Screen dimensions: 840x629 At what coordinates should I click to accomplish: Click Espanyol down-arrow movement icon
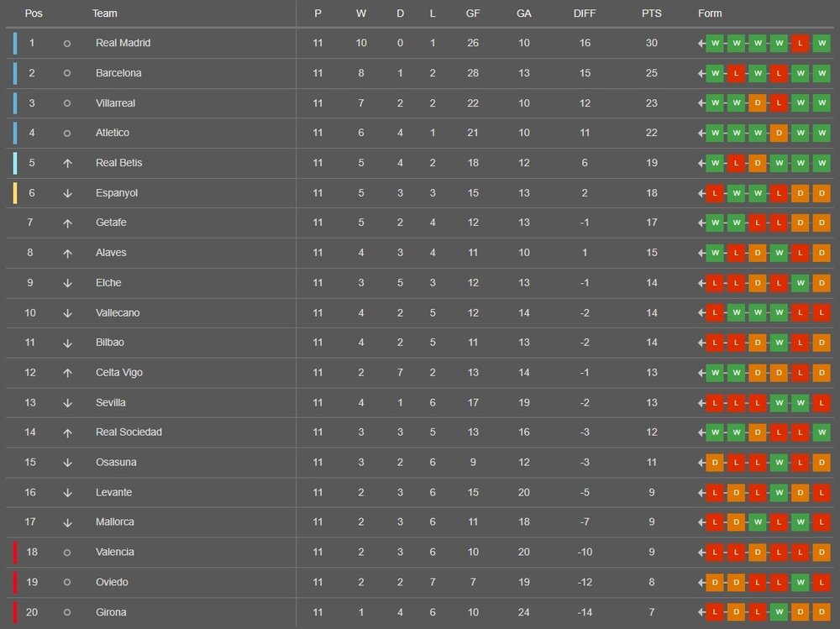pos(67,193)
